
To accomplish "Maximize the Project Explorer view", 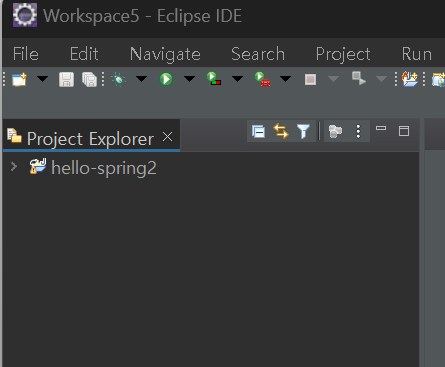I will (404, 131).
